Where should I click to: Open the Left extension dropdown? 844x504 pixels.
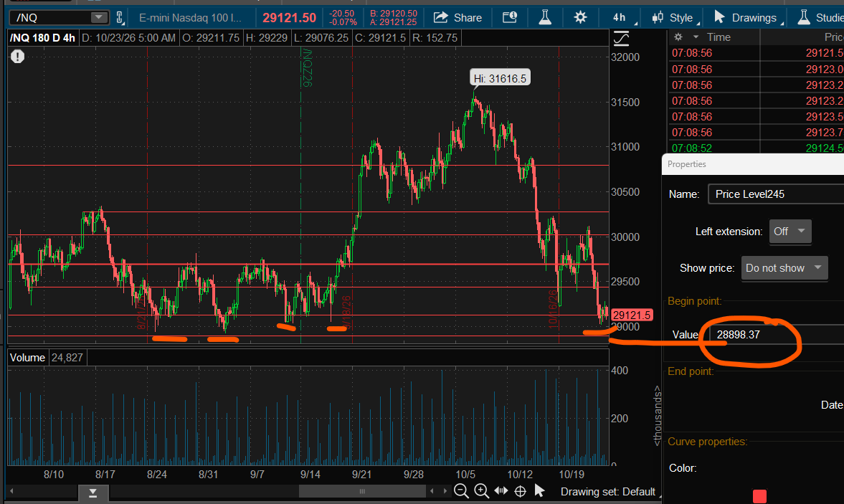click(x=790, y=232)
